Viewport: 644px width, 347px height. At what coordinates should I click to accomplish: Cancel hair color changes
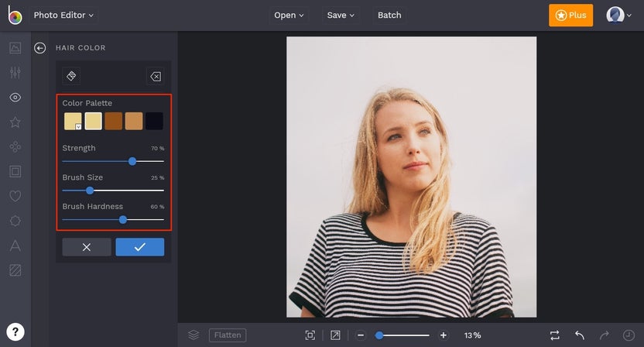coord(87,247)
